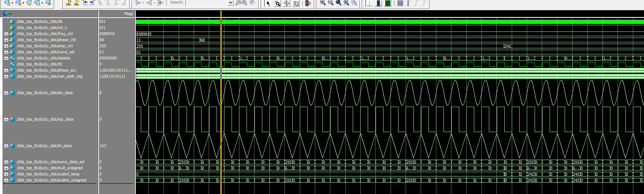Open dropdown arrow beside the second toolbar icon

coord(24,3)
